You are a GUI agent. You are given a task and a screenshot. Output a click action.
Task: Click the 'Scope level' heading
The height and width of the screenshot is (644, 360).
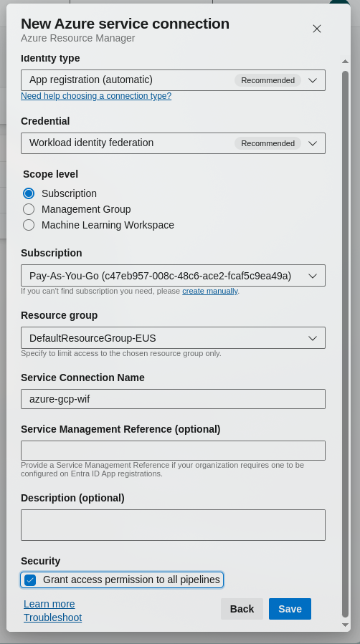pos(50,174)
